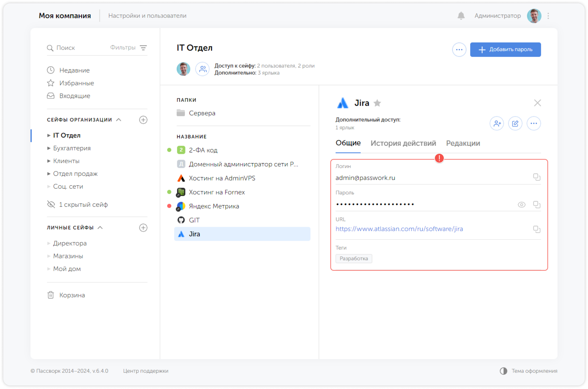588x389 pixels.
Task: Collapse the Сейфы организации section
Action: 119,120
